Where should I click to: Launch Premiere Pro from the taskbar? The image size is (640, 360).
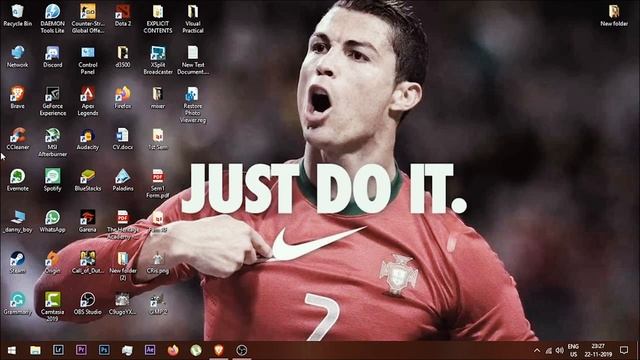point(81,351)
